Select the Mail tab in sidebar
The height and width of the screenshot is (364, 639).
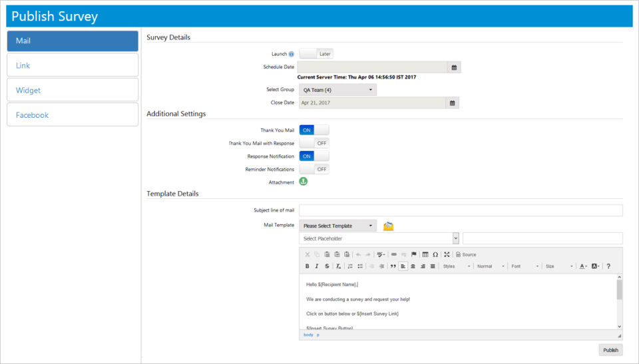(x=73, y=41)
